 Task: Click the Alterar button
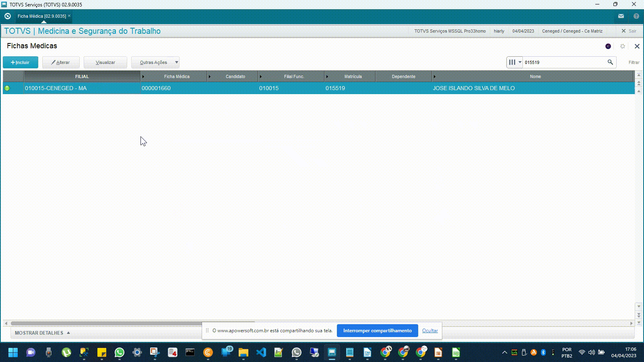61,62
